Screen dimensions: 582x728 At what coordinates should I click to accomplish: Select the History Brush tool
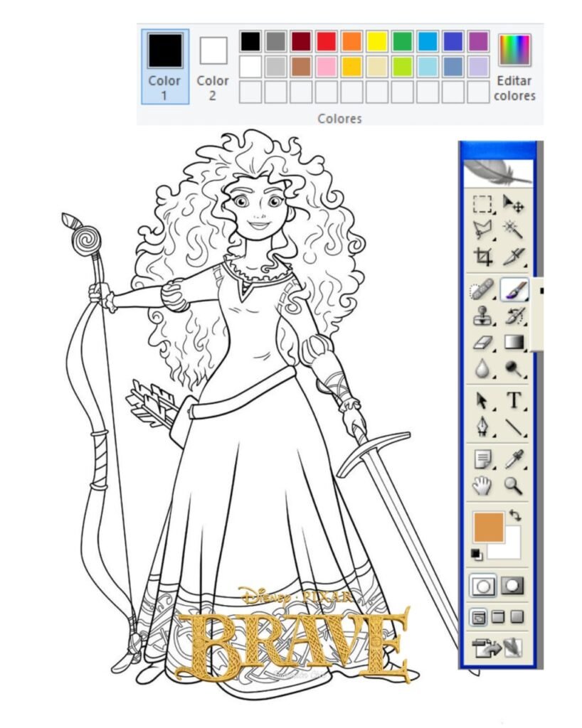[x=514, y=316]
